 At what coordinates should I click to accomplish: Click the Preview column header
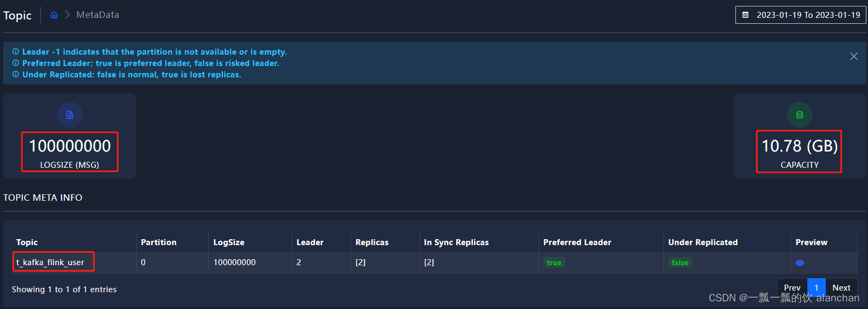pyautogui.click(x=811, y=242)
